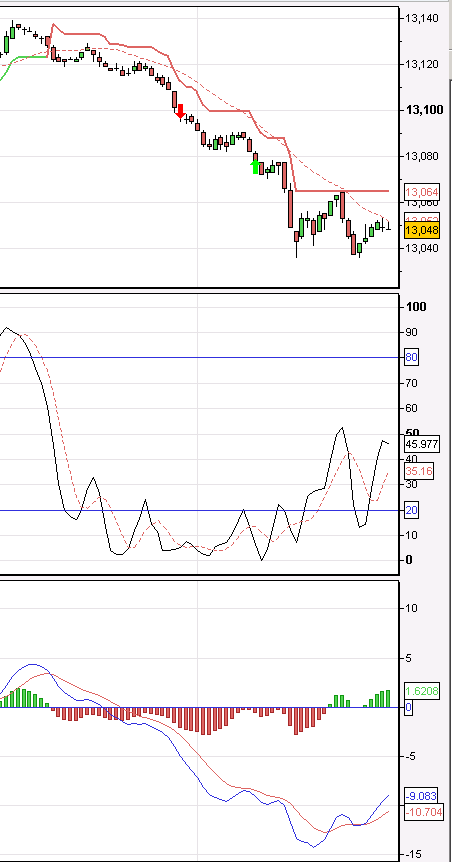Select the red 13,064 stop-line price label
The image size is (452, 862).
point(422,192)
